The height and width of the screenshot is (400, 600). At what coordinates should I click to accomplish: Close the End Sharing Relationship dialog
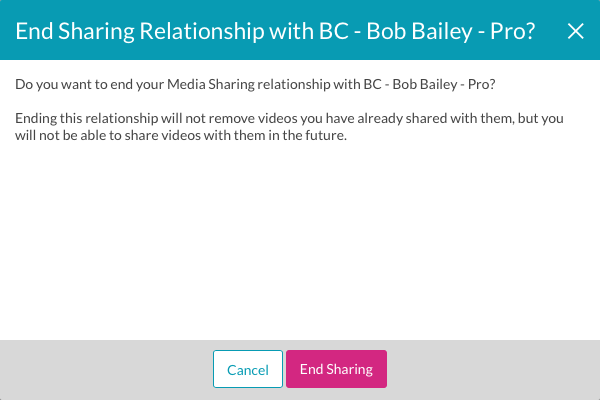[576, 31]
